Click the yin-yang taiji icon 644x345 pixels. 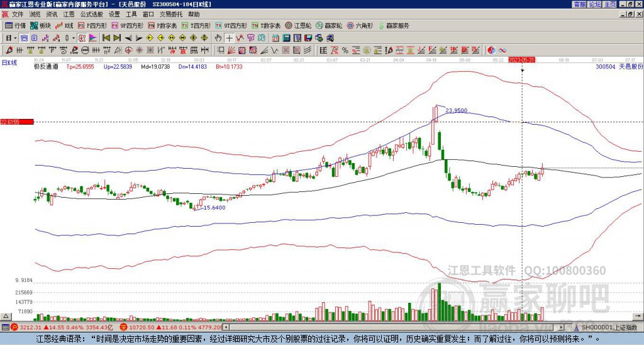click(491, 50)
